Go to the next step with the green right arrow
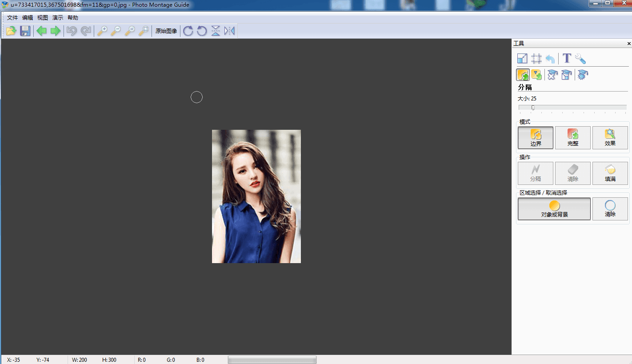Screen dimensions: 632x364 point(56,31)
